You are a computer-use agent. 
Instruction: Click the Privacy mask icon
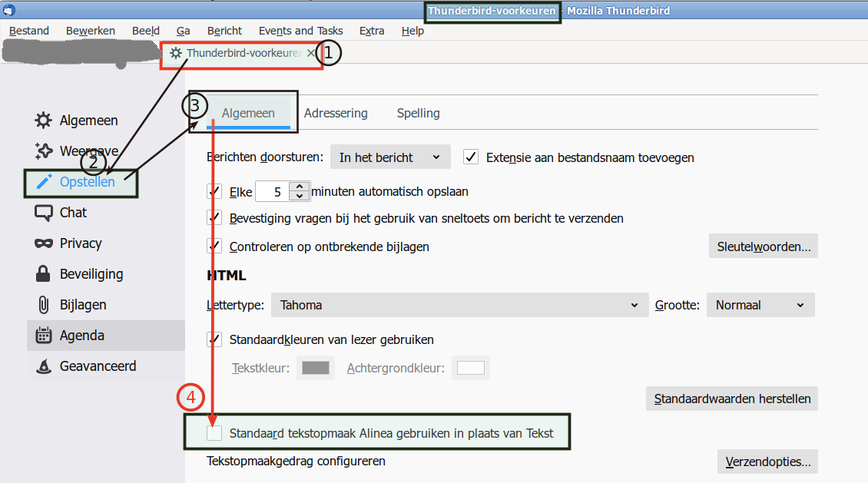(x=43, y=243)
